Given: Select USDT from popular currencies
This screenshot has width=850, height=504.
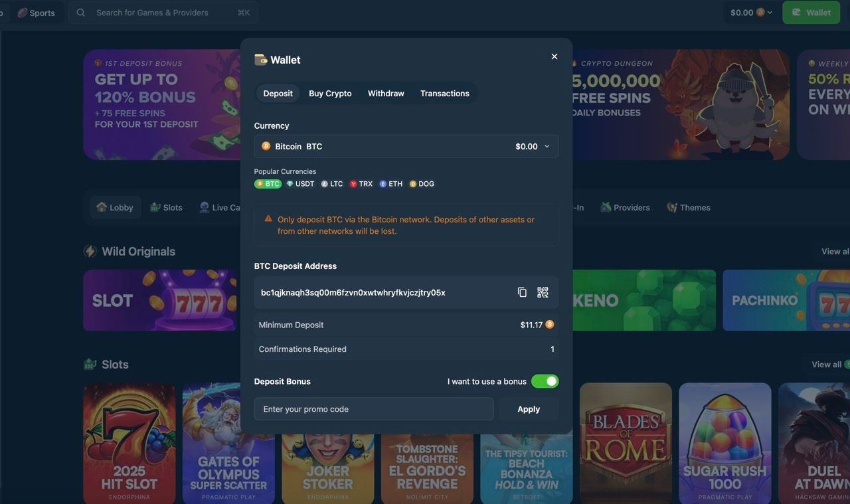Looking at the screenshot, I should pyautogui.click(x=300, y=184).
